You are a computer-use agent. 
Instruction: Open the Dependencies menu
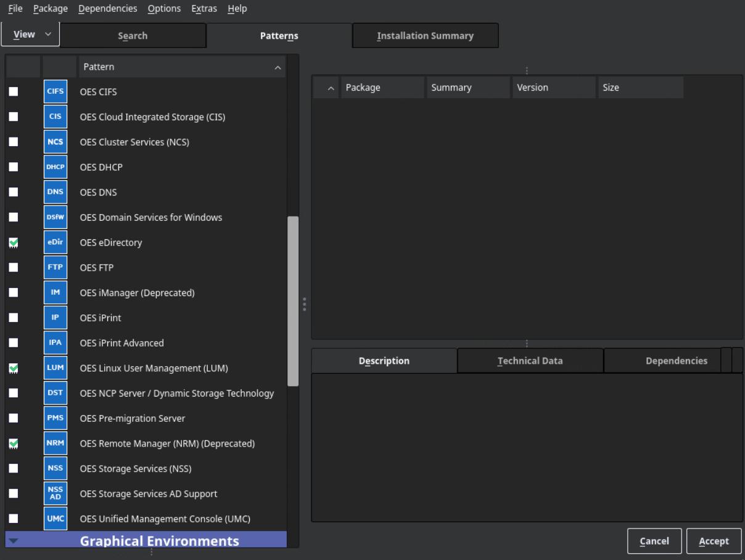[x=107, y=9]
